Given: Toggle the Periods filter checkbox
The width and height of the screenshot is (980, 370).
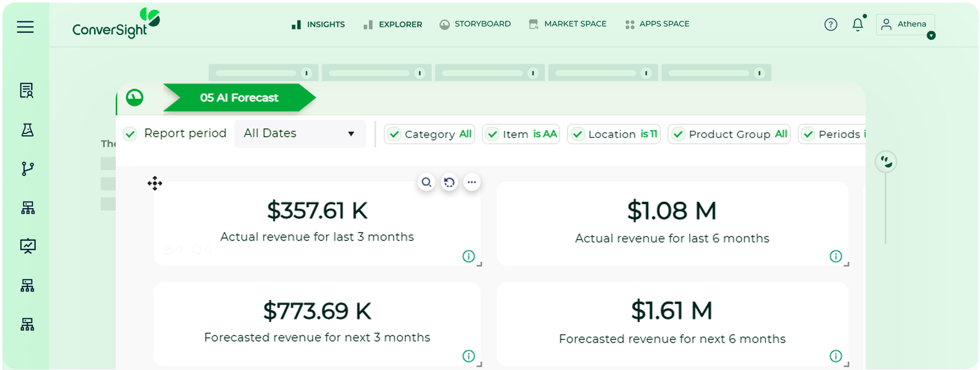Looking at the screenshot, I should 808,134.
